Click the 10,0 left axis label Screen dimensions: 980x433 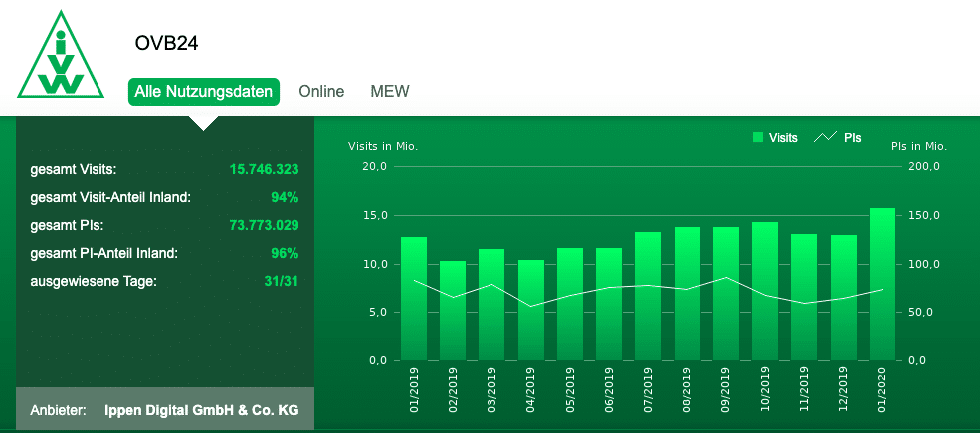[375, 264]
